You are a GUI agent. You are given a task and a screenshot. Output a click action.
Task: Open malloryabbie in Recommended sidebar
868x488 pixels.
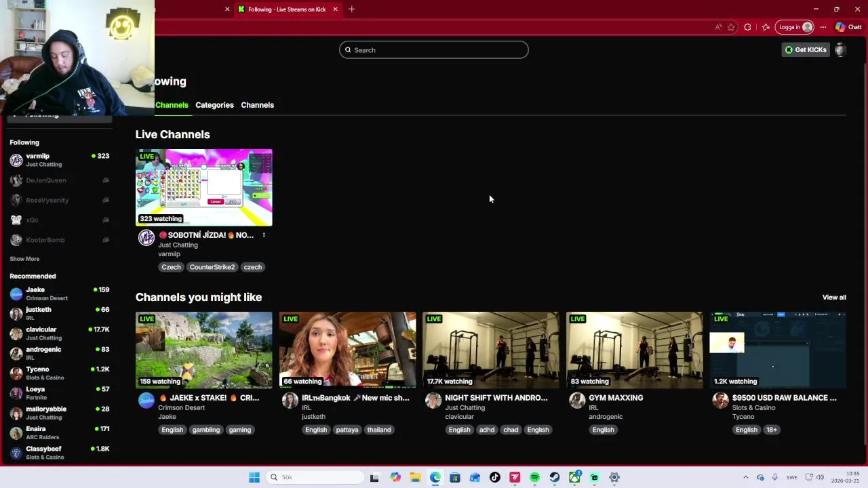[60, 413]
